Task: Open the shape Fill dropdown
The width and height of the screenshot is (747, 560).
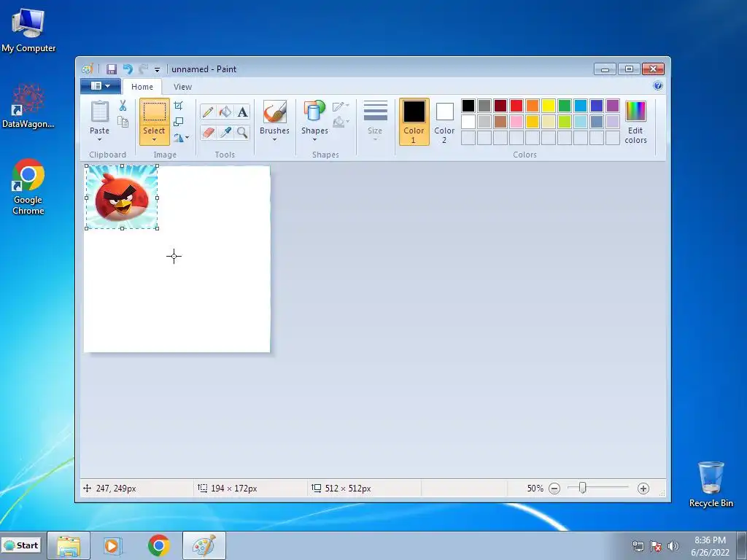Action: coord(341,122)
